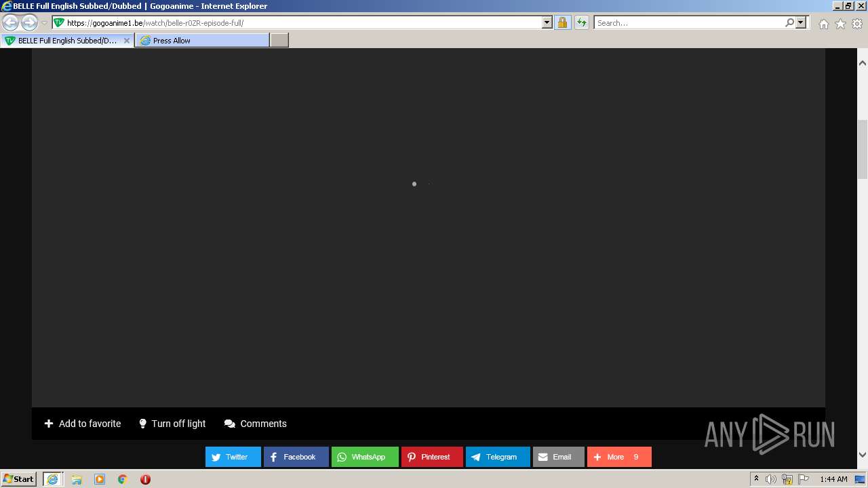Image resolution: width=868 pixels, height=488 pixels.
Task: Share the page by Email
Action: click(559, 457)
